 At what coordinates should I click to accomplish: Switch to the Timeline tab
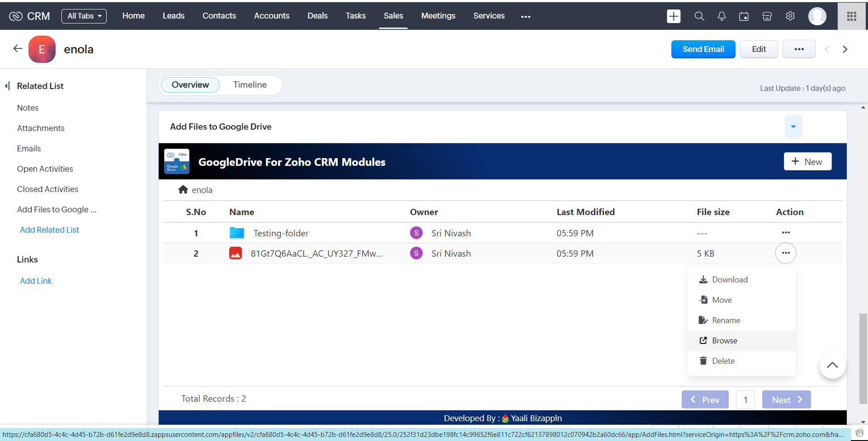pos(250,85)
